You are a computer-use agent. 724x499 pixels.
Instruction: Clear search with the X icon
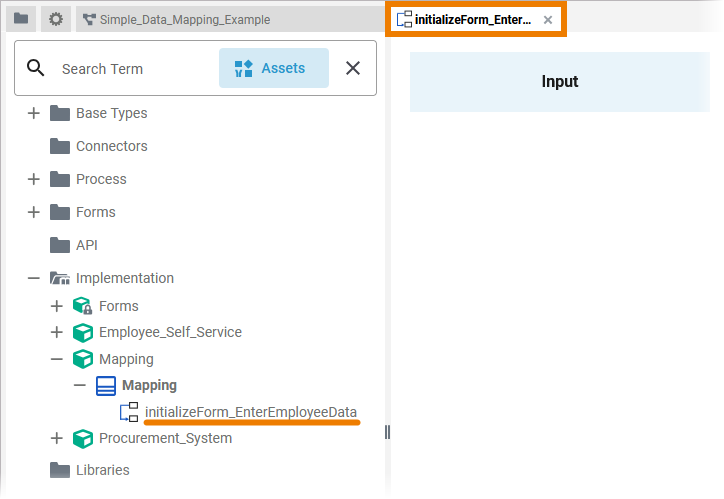(x=353, y=68)
